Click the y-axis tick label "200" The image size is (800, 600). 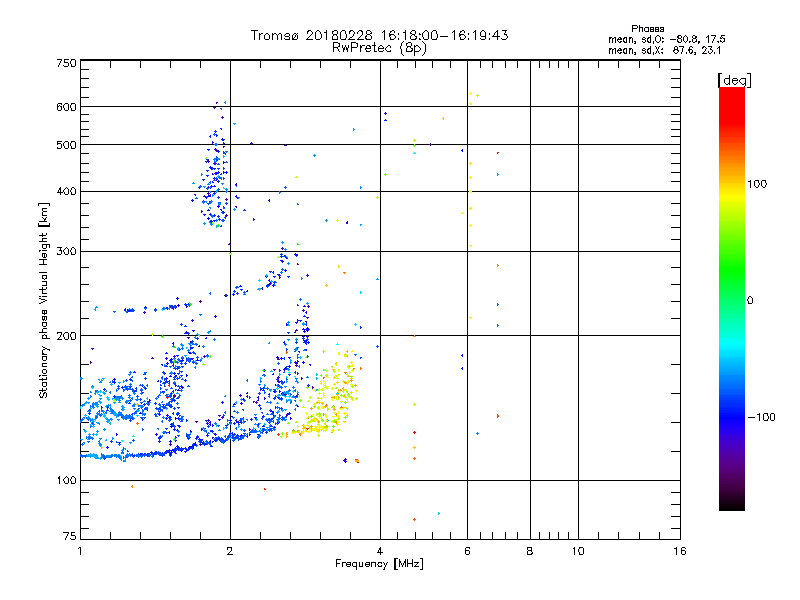pyautogui.click(x=66, y=336)
